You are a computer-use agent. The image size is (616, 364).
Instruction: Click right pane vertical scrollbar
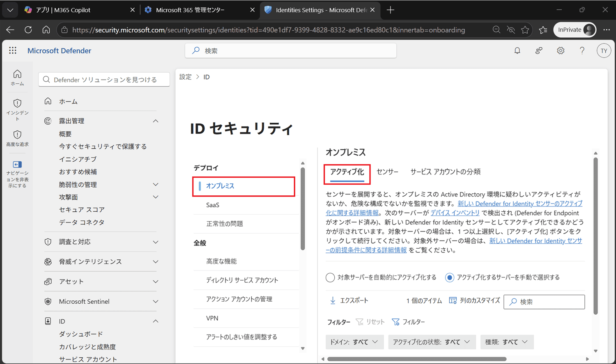595,236
